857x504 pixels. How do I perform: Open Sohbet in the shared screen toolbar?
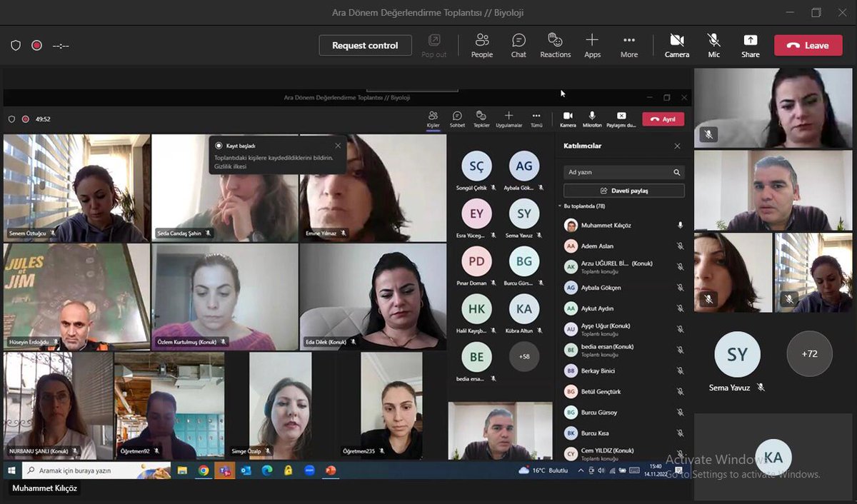pos(457,119)
